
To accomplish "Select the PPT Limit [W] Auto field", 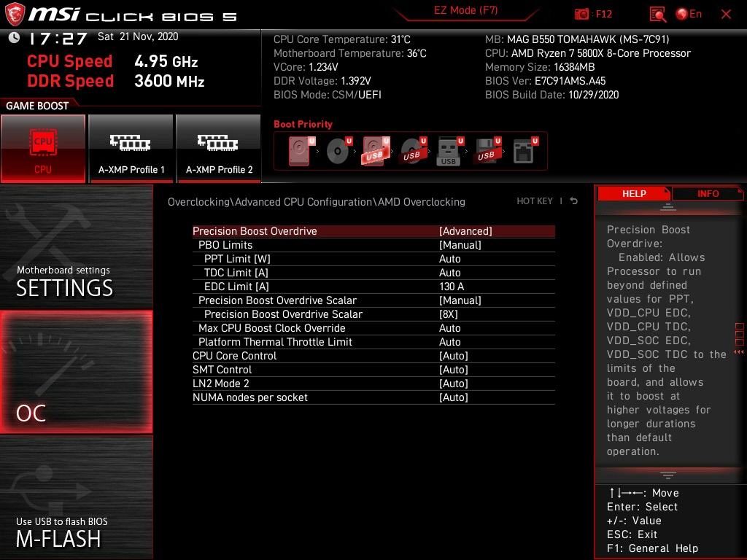I will 373,259.
